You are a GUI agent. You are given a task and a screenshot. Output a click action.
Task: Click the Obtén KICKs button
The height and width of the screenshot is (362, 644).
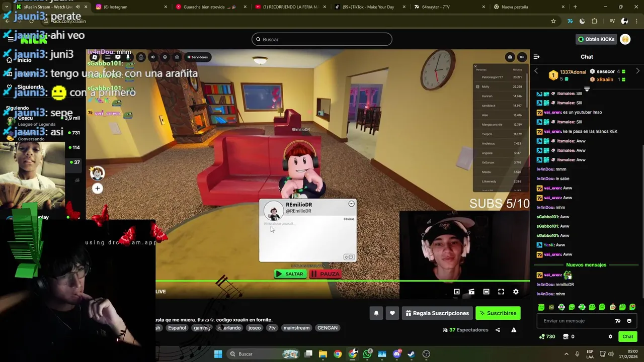[x=596, y=39]
